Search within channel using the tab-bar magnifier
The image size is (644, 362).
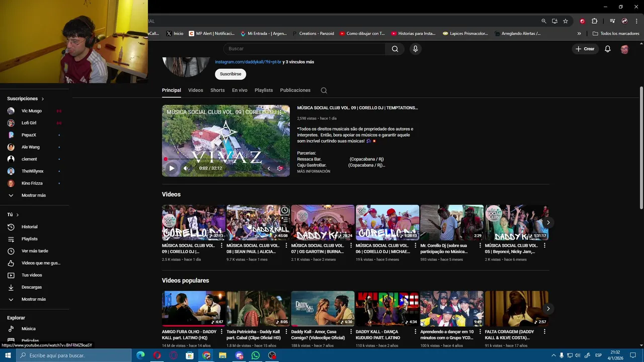324,90
